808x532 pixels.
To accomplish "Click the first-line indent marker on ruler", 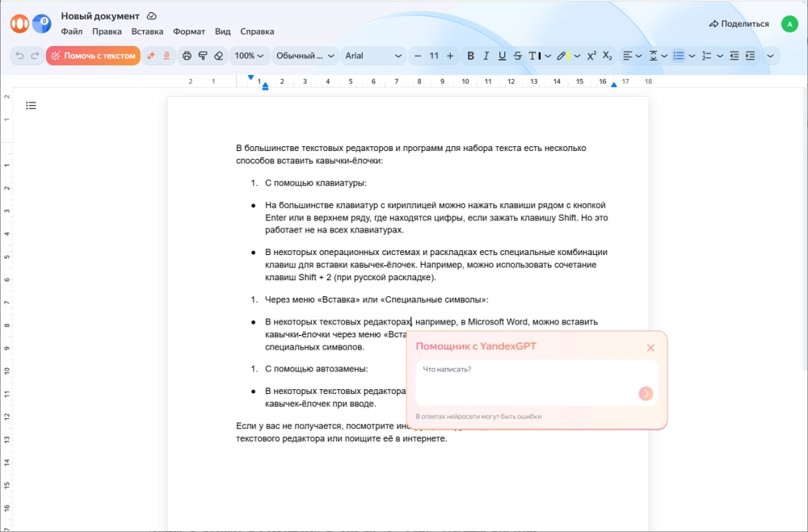I will pyautogui.click(x=250, y=77).
